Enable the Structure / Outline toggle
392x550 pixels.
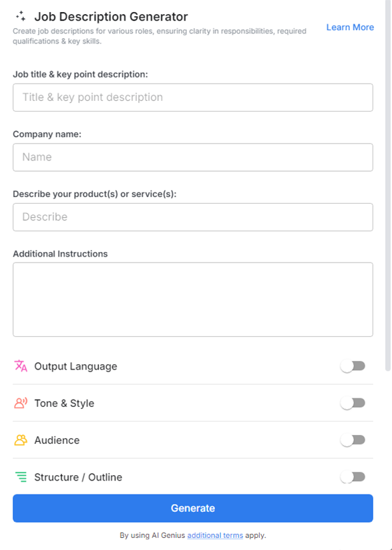click(353, 476)
